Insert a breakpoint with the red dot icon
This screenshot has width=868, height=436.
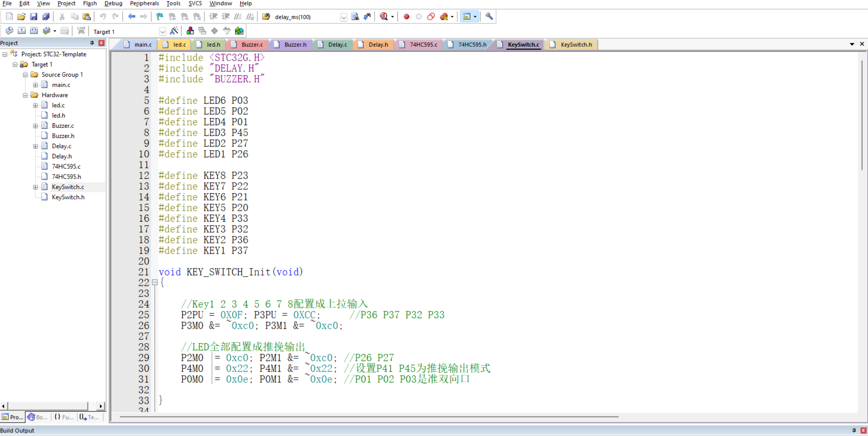click(x=406, y=17)
